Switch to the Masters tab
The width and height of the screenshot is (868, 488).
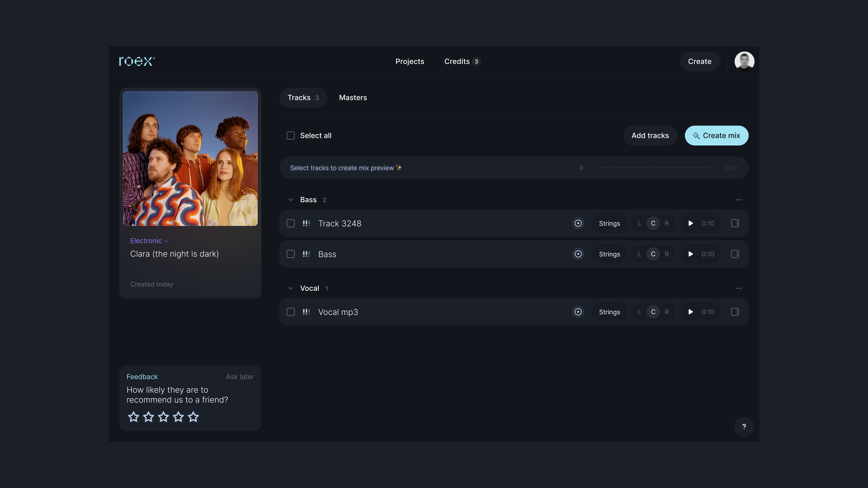pos(353,98)
